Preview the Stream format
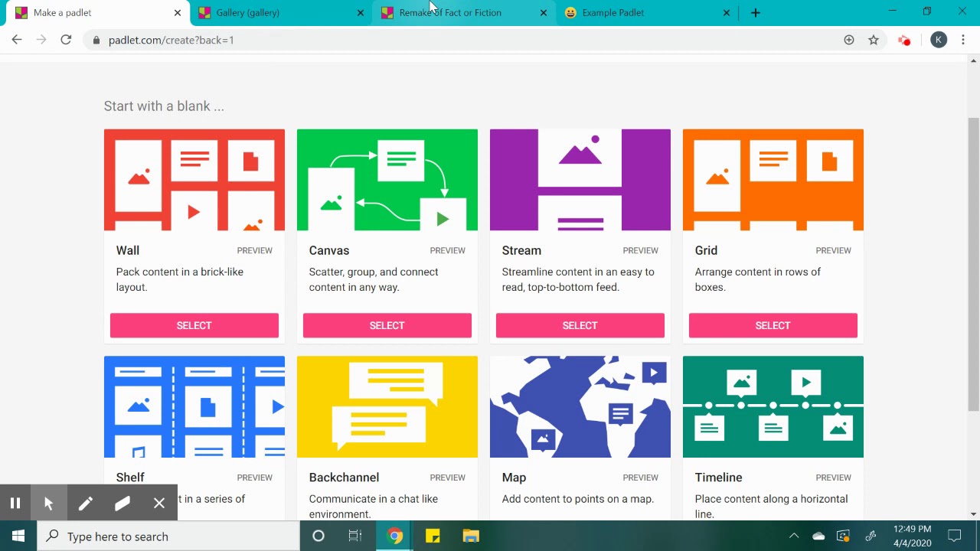The width and height of the screenshot is (980, 551). pos(640,250)
